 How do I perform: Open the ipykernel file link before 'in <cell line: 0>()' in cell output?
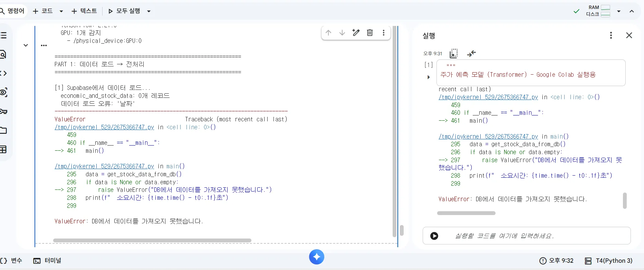click(104, 127)
